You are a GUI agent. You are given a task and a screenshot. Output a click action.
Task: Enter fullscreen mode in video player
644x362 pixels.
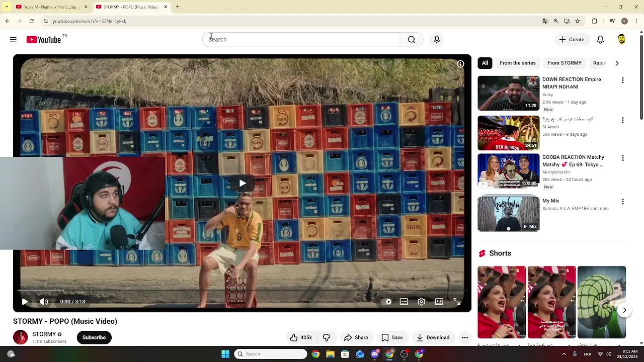[x=457, y=302]
